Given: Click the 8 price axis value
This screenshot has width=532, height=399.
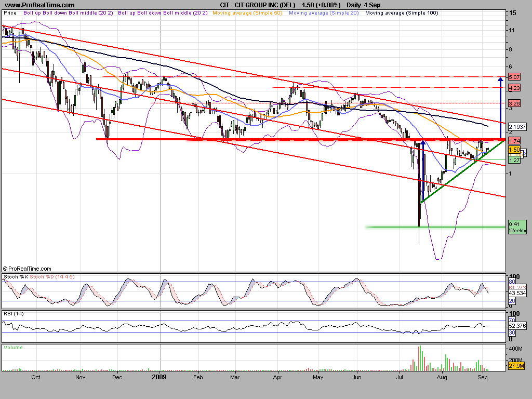Looking at the screenshot, I should pyautogui.click(x=510, y=49).
